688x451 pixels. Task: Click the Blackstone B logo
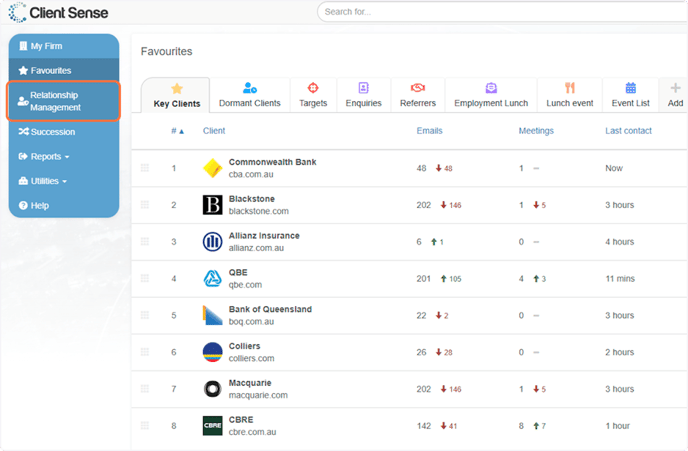(212, 205)
